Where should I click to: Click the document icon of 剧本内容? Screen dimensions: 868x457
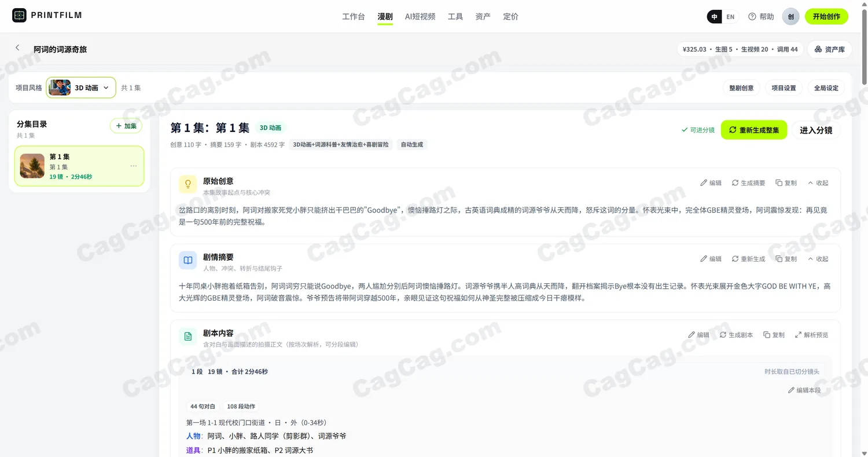point(187,337)
